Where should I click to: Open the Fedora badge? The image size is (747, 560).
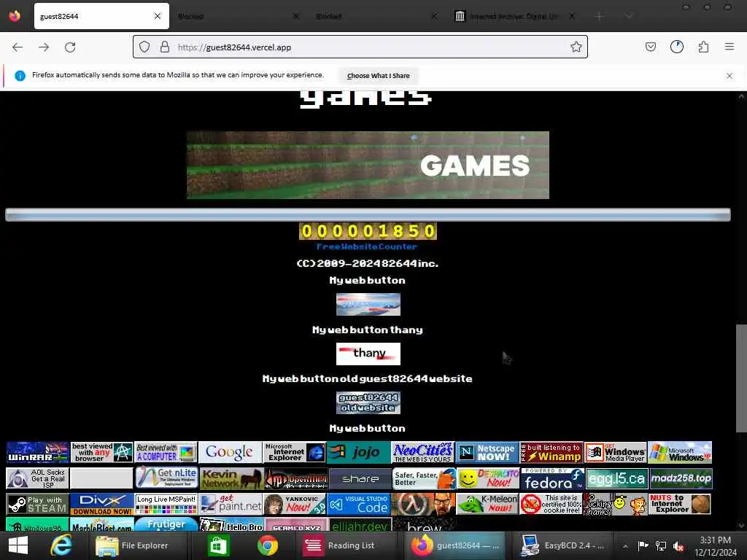(551, 478)
